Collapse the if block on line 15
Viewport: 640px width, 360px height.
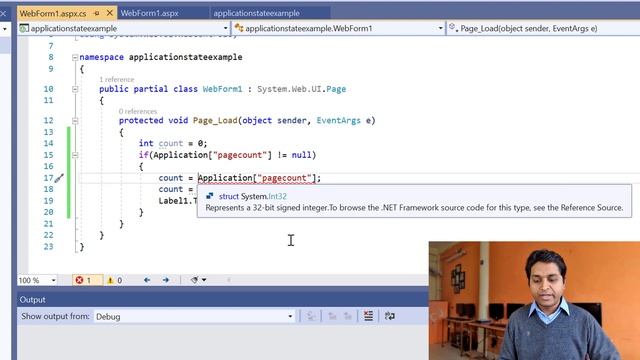click(75, 155)
